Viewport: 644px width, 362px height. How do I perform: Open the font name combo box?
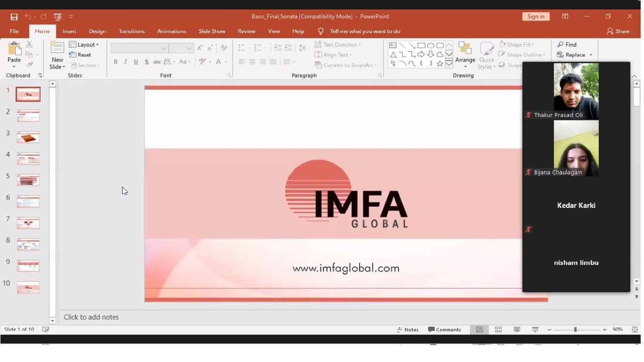point(139,48)
